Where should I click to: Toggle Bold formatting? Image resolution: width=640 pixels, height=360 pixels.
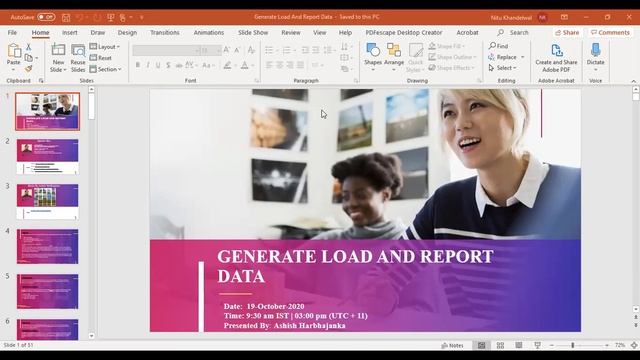pyautogui.click(x=138, y=65)
